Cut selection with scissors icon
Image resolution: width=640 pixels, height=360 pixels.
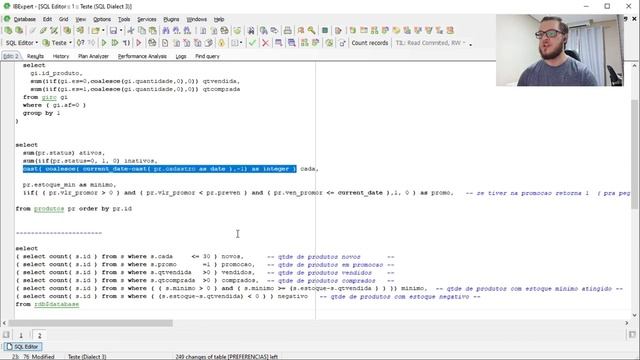(131, 31)
